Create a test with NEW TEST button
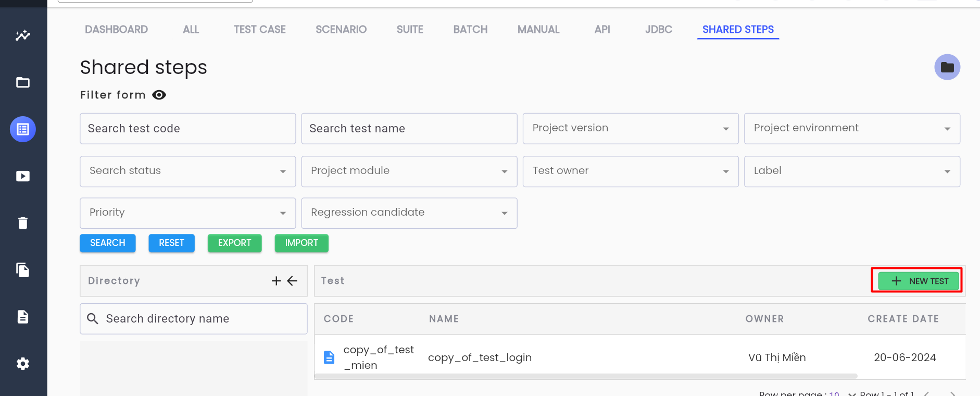Screen dimensions: 980x396 [919, 281]
